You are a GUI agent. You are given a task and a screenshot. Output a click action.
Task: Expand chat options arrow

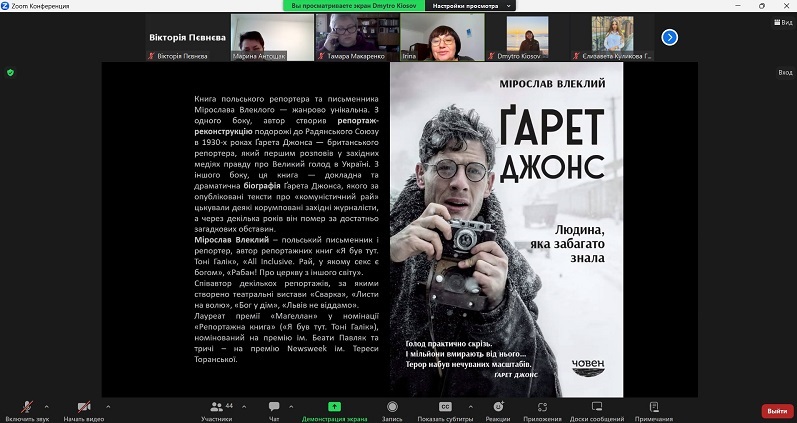[x=291, y=407]
